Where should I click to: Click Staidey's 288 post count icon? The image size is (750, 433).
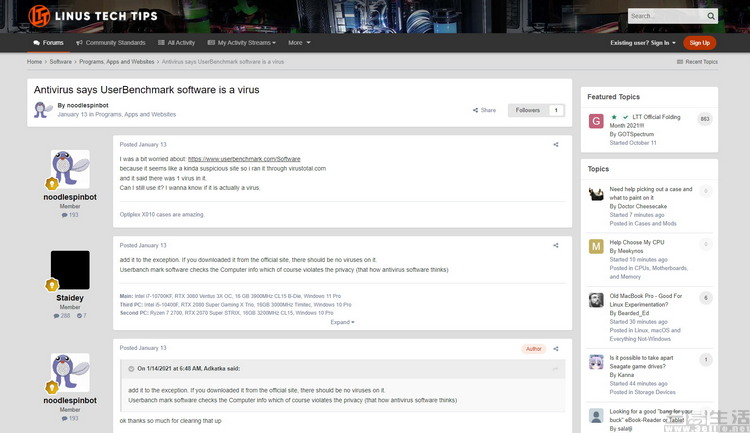point(62,316)
